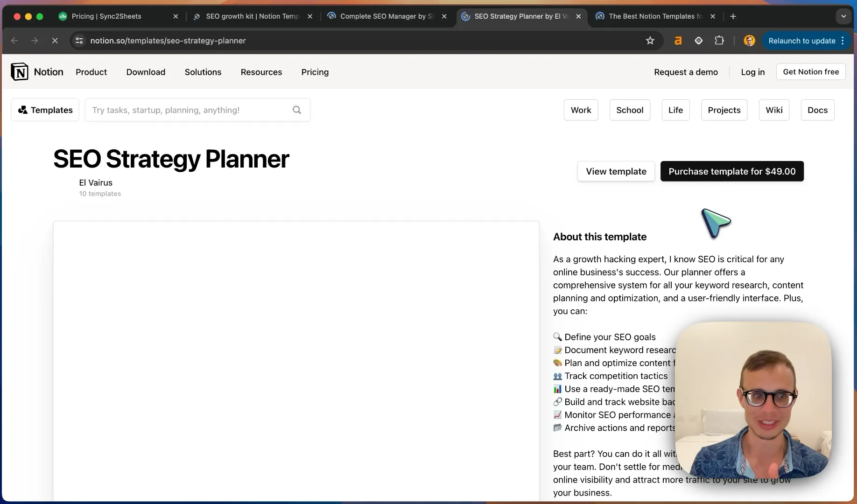
Task: Select the Docs category
Action: coord(817,110)
